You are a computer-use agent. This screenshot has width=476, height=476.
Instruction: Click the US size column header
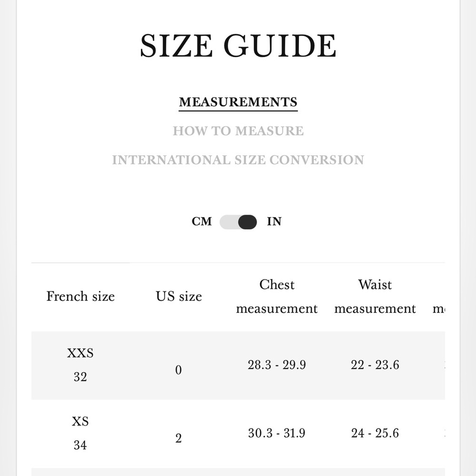pyautogui.click(x=179, y=297)
